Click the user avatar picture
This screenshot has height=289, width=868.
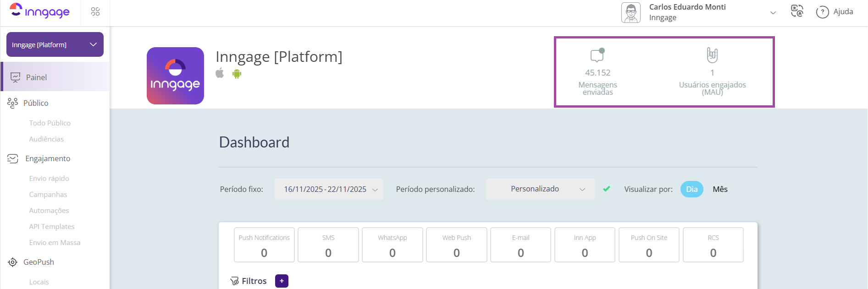tap(631, 12)
